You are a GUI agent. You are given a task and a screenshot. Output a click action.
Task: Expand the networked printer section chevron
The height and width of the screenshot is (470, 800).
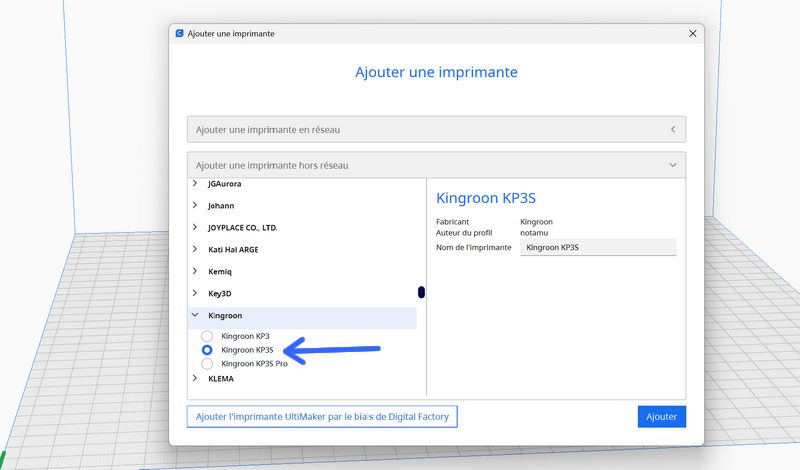(x=673, y=130)
